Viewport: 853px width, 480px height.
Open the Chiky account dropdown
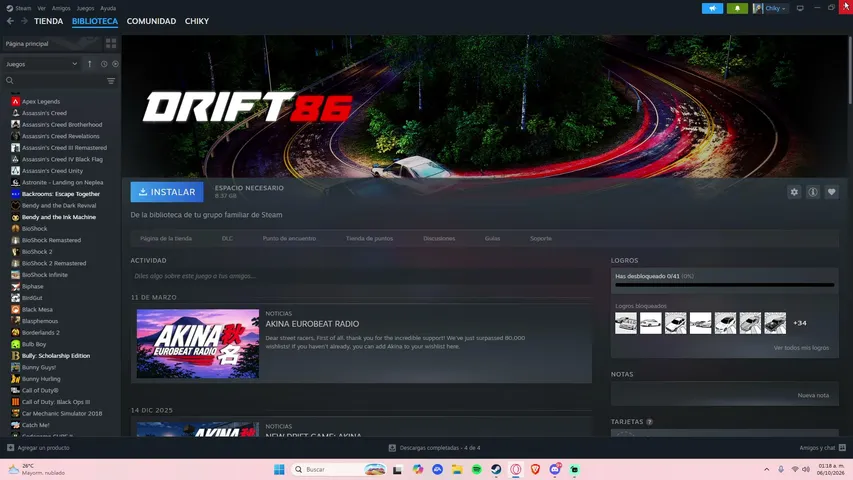[x=770, y=8]
